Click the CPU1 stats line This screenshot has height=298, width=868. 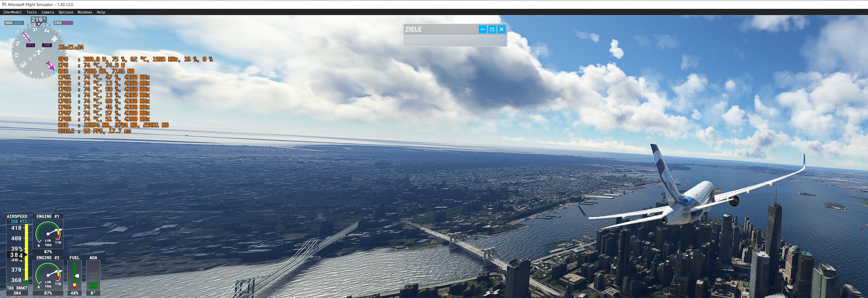point(104,77)
